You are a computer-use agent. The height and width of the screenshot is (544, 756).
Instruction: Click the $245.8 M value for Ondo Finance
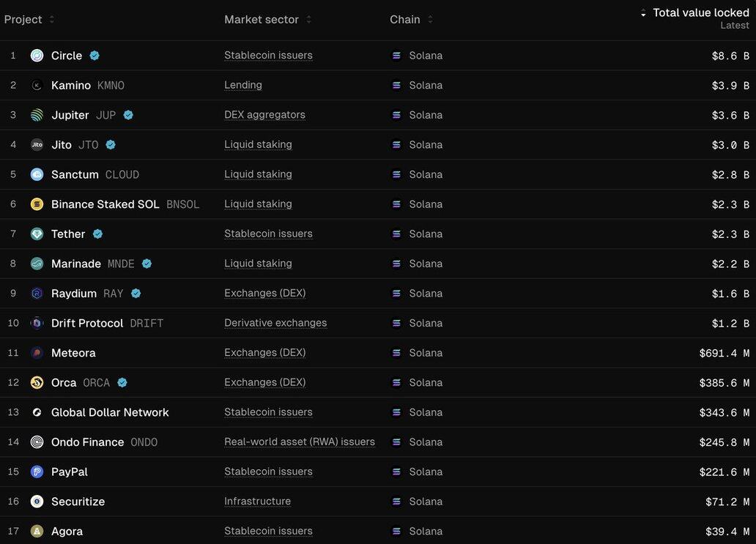coord(724,442)
